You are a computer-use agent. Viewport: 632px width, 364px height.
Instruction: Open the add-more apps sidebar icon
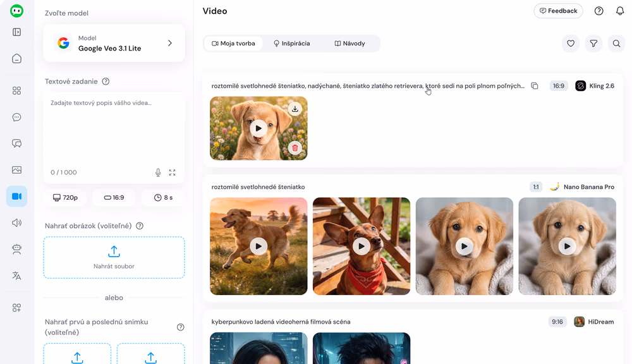[x=16, y=308]
